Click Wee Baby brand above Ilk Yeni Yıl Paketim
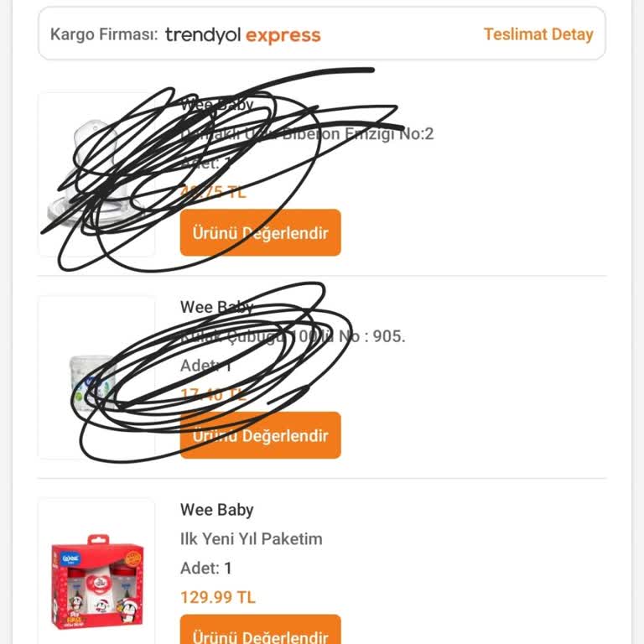Viewport: 644px width, 644px height. [x=216, y=510]
